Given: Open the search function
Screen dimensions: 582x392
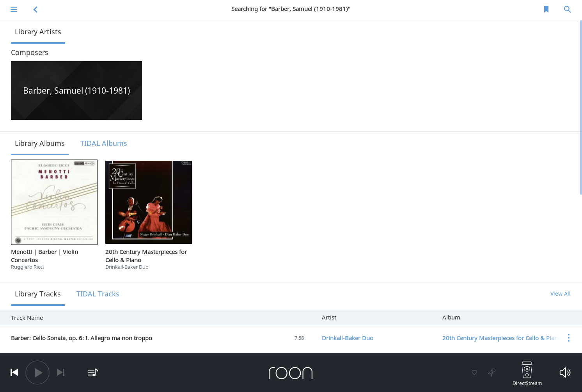Looking at the screenshot, I should click(568, 9).
